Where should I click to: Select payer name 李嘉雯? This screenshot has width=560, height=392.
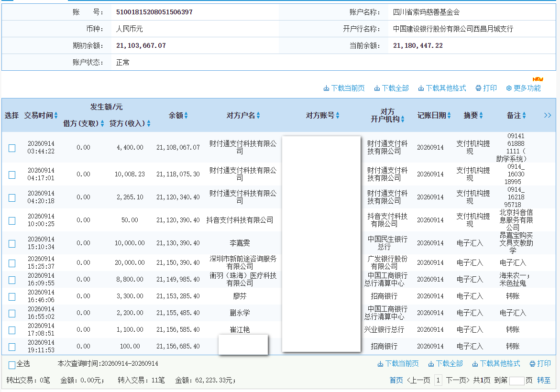[x=240, y=243]
